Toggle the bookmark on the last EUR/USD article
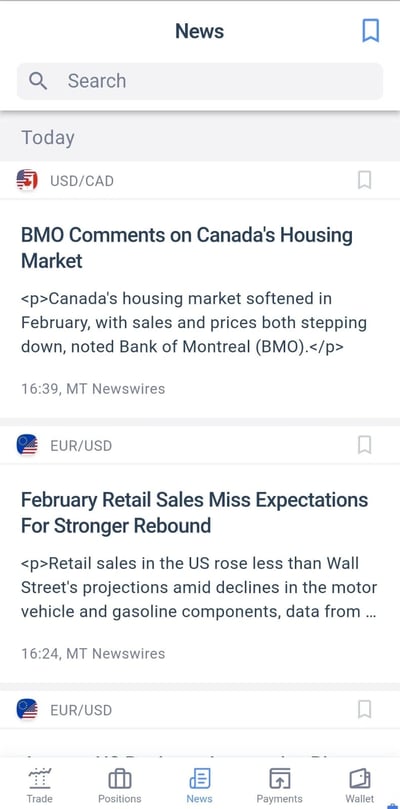Viewport: 400px width, 809px height. [364, 709]
